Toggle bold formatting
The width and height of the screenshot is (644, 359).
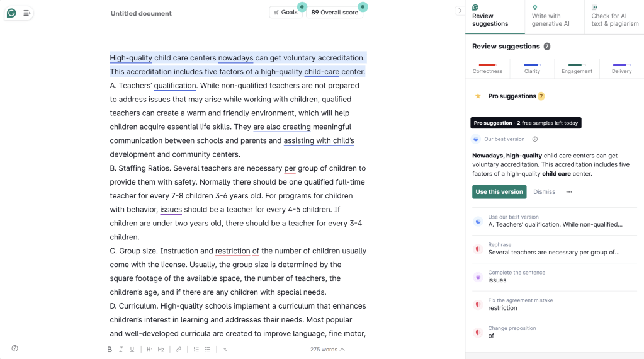click(x=110, y=350)
